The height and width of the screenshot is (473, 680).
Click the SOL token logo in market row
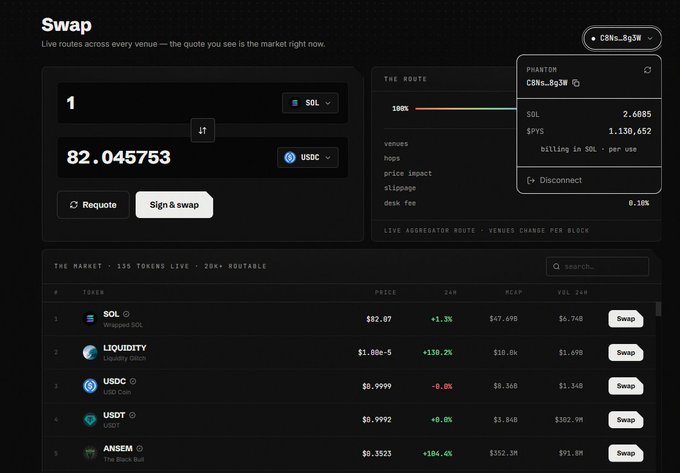90,319
